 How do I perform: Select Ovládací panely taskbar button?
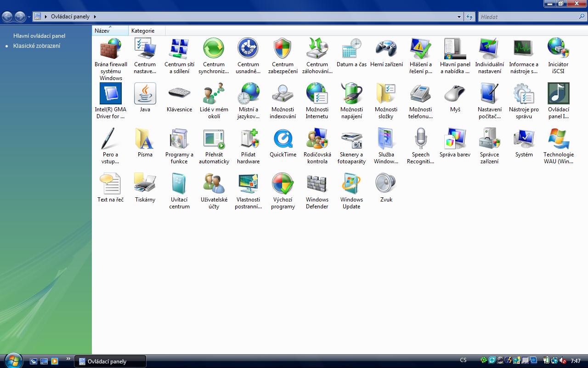[x=110, y=361]
